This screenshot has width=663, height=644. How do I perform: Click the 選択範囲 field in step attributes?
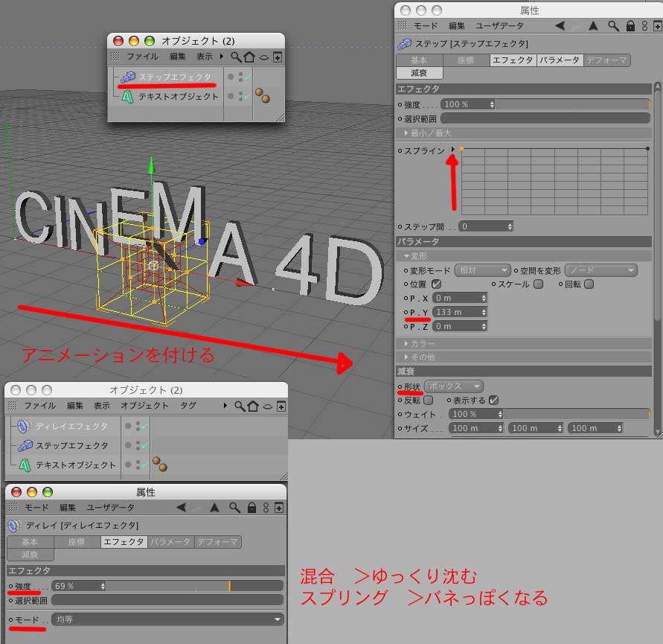pyautogui.click(x=545, y=118)
